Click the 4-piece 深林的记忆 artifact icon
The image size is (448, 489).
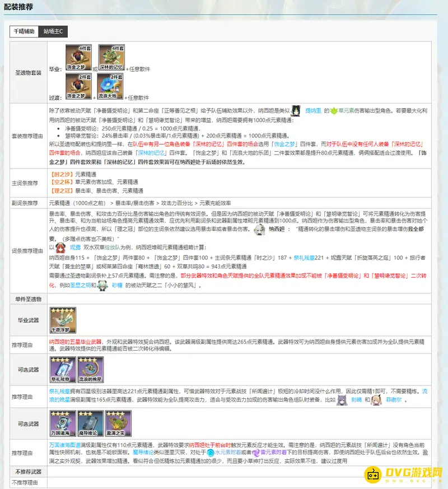click(110, 58)
